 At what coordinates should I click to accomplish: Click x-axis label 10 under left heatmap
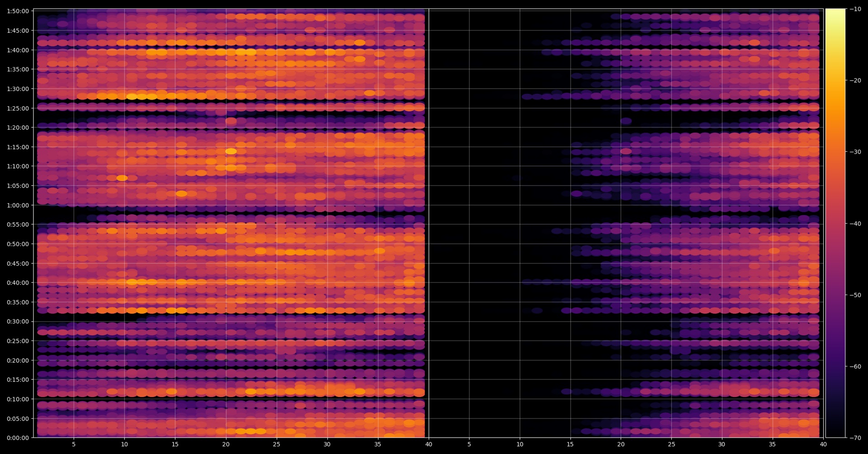(124, 445)
